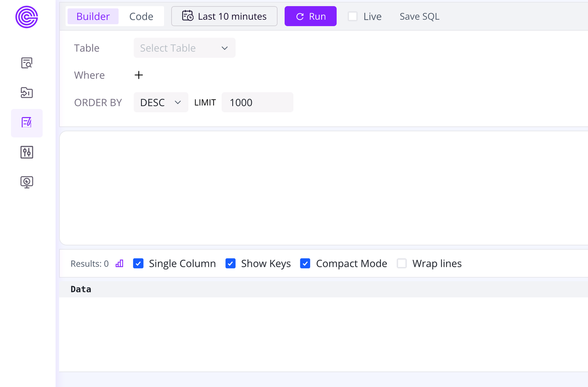Select the Builder tab
588x387 pixels.
[x=93, y=16]
